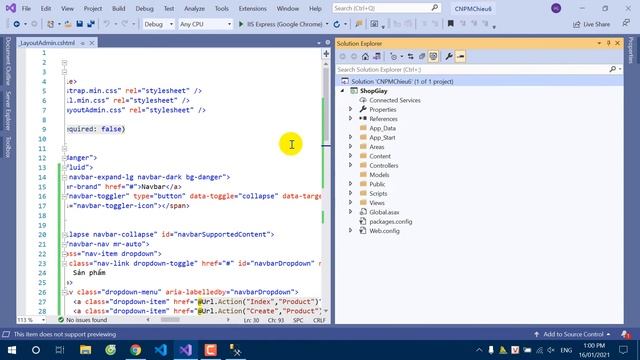Expand the App_Start folder
Screen dimensions: 640x360
350,138
